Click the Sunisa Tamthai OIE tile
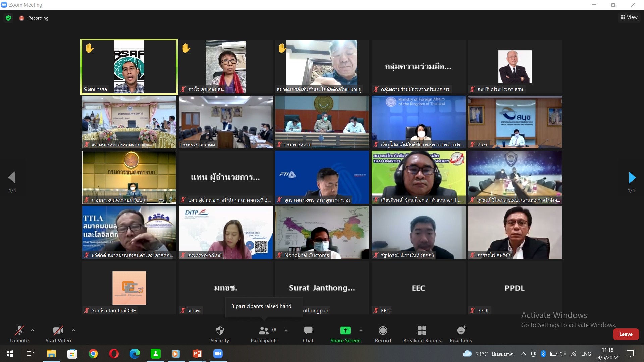The image size is (644, 362). pos(129,288)
